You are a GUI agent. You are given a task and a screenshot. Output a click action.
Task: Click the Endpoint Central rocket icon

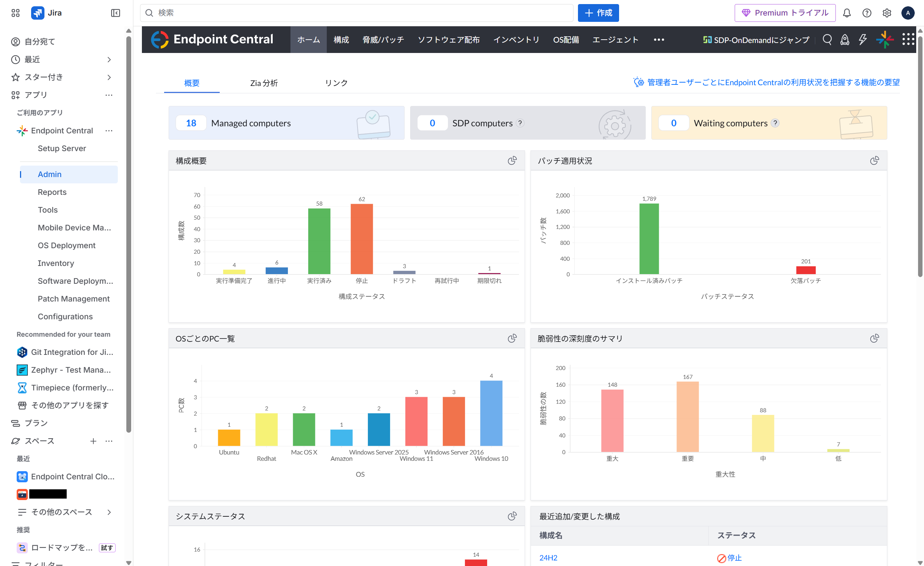[x=844, y=40]
